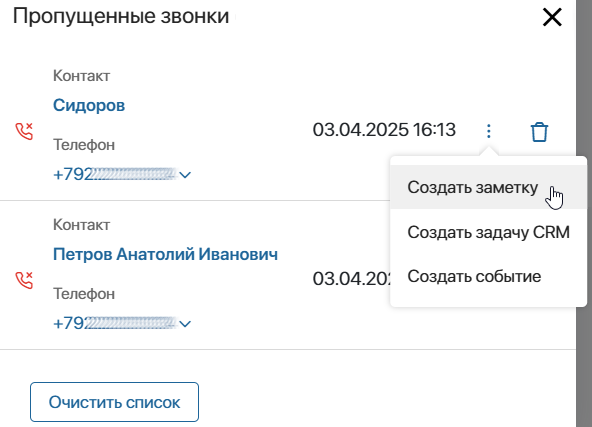Click the missed call icon beside Сидоров

(24, 131)
